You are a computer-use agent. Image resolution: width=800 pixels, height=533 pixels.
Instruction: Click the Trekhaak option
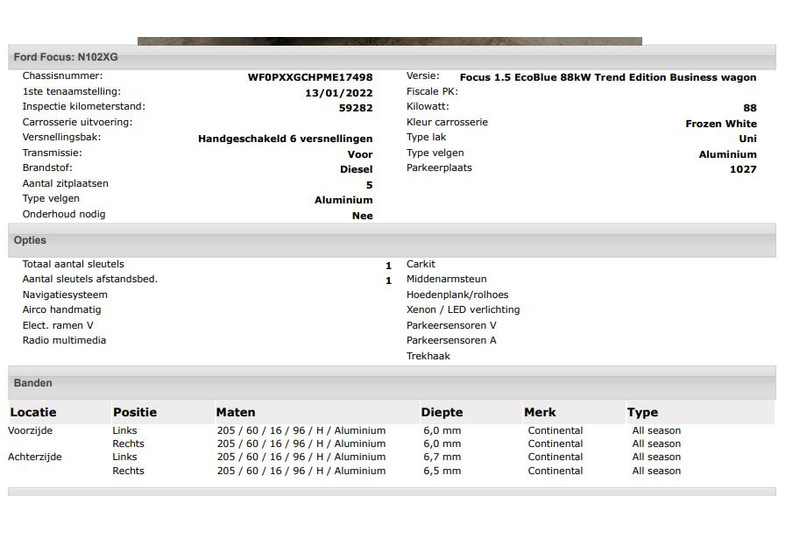point(428,356)
